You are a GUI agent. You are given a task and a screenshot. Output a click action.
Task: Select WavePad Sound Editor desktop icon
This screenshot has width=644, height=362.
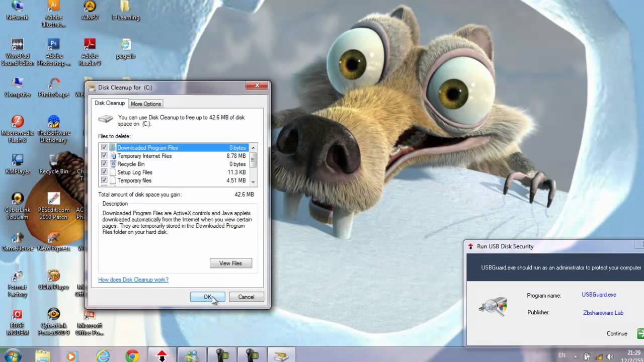pos(18,52)
